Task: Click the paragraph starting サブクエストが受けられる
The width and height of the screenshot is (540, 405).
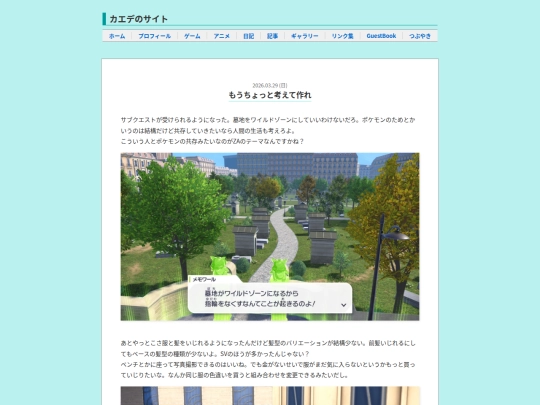Action: 268,125
